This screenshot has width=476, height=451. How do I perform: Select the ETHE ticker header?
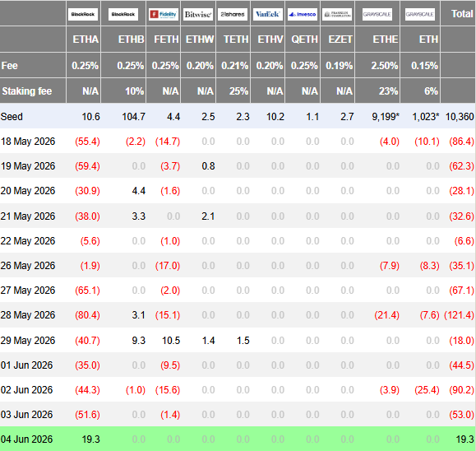coord(386,40)
